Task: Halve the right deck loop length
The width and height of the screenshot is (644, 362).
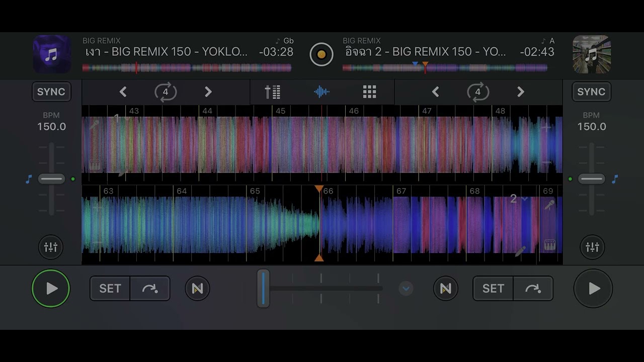Action: [x=435, y=92]
